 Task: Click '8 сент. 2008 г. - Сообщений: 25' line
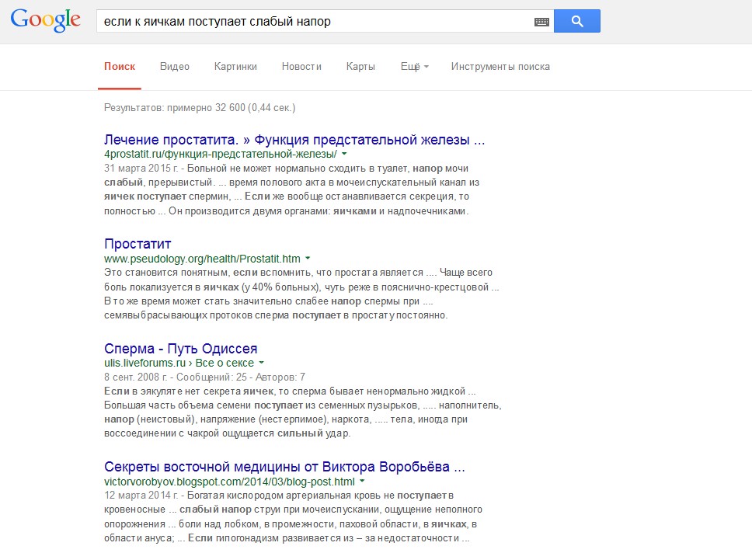tap(205, 377)
